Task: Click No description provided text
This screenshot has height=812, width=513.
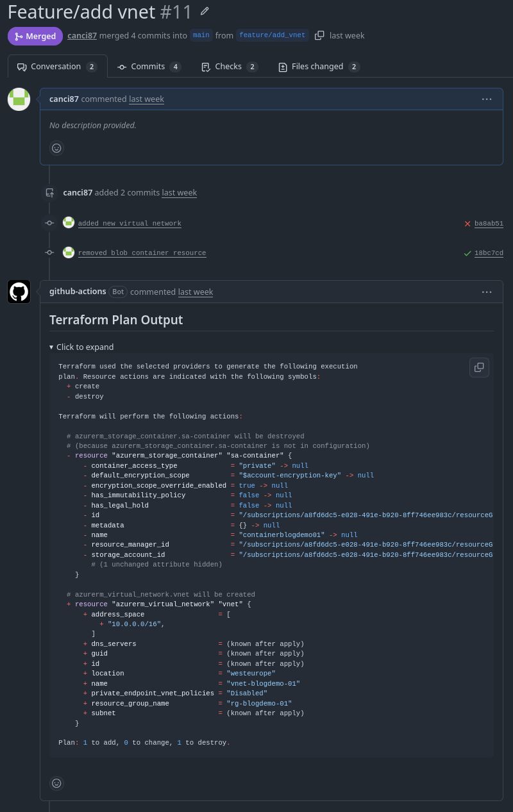Action: [x=93, y=125]
